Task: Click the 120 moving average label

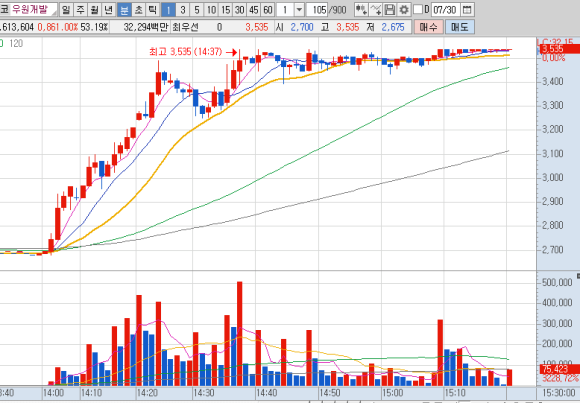Action: [16, 44]
